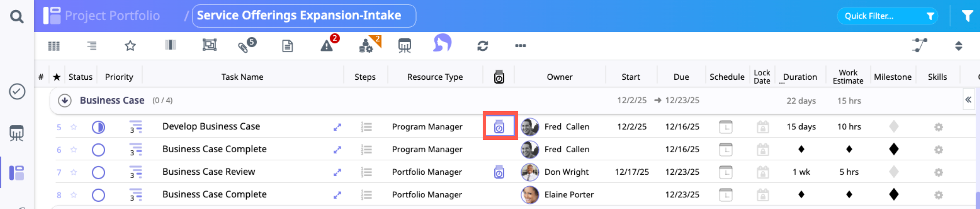Open the Business Case Review task name
The image size is (980, 209).
pos(208,172)
